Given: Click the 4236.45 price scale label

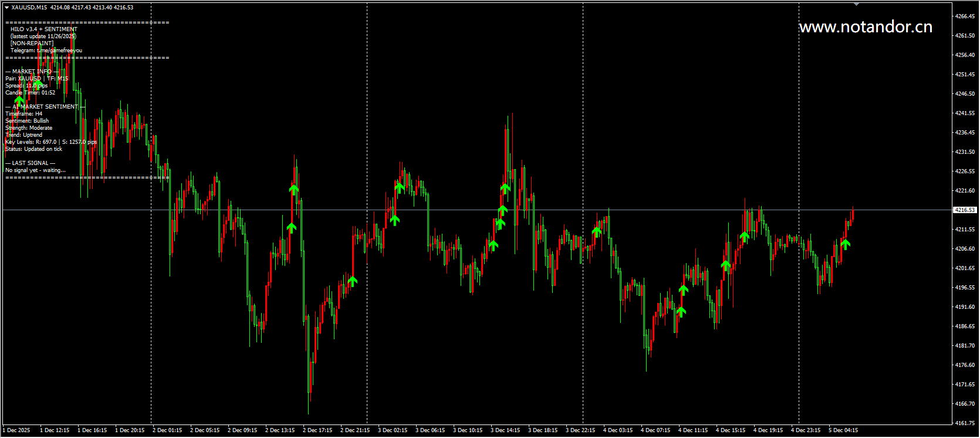Looking at the screenshot, I should (965, 133).
